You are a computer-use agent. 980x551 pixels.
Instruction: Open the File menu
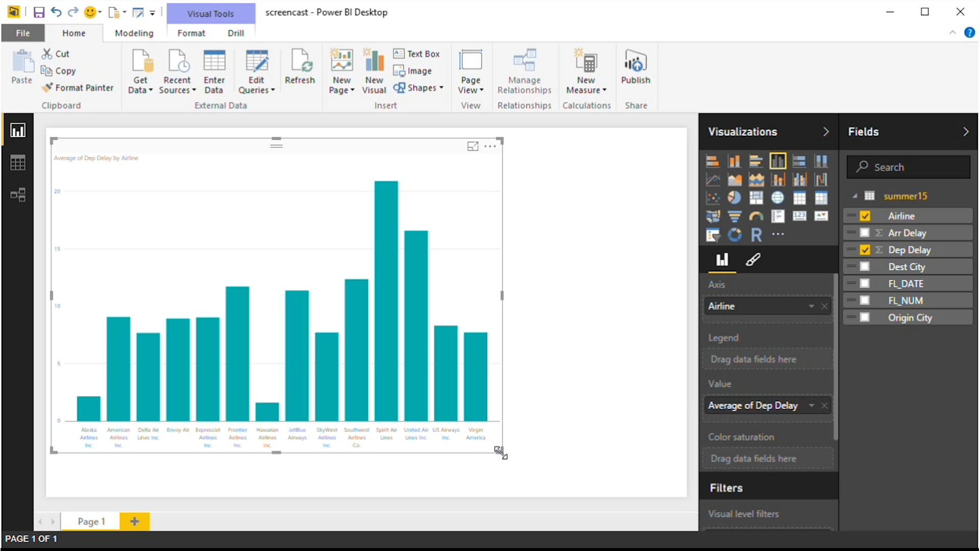(23, 33)
